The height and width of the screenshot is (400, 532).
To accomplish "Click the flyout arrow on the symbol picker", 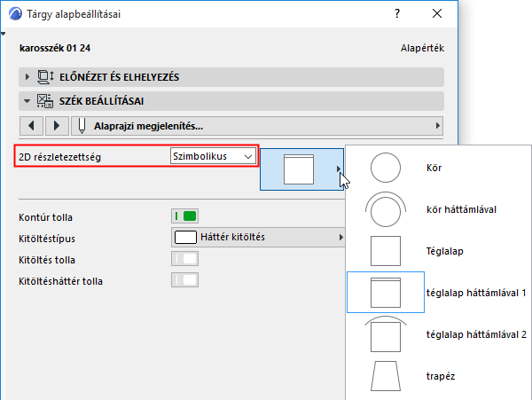I will pos(339,169).
